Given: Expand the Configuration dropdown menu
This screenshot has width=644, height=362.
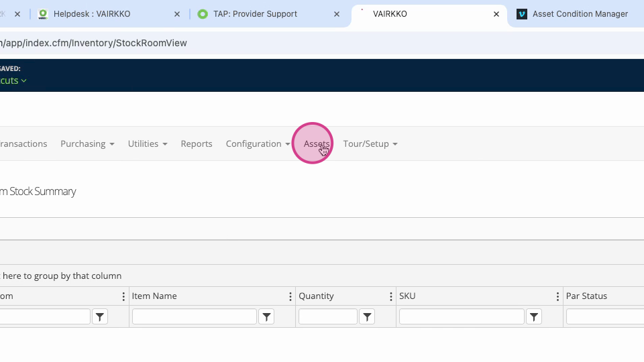Looking at the screenshot, I should (x=258, y=143).
